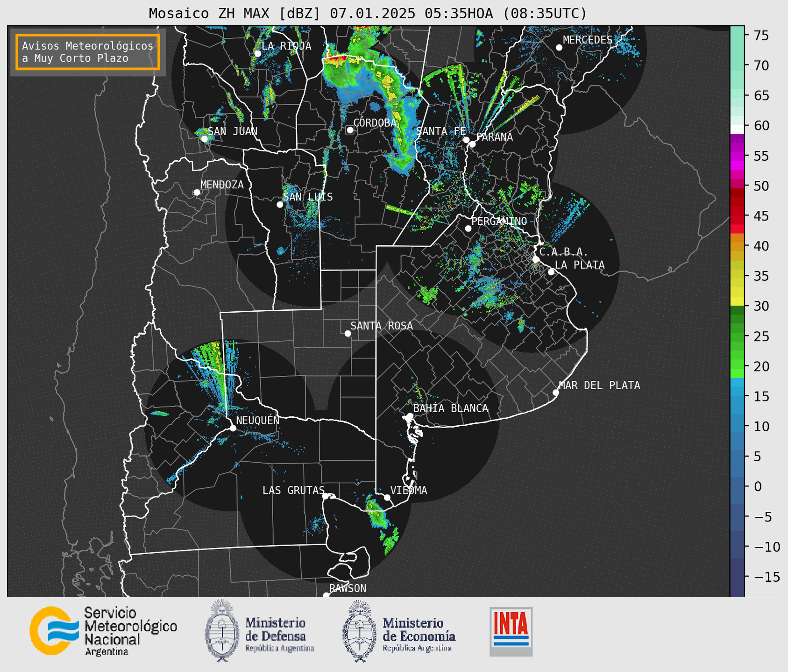Click the MAR DEL PLATA label text
The width and height of the screenshot is (788, 672).
[599, 386]
